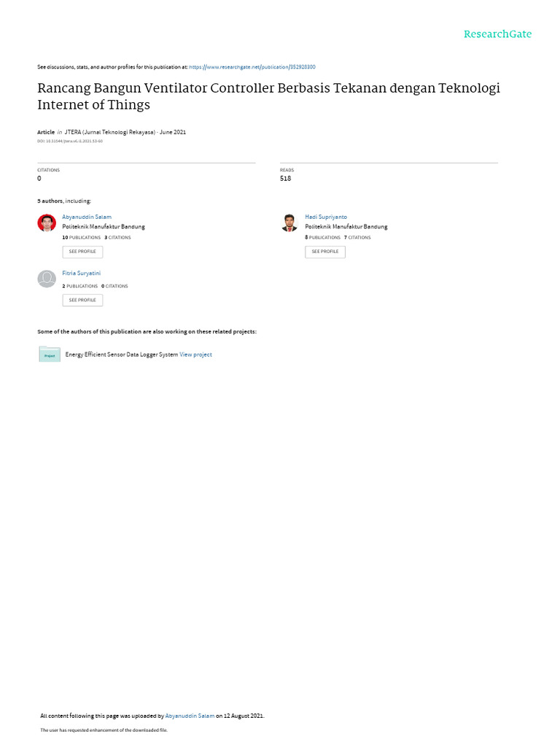The width and height of the screenshot is (560, 747).
Task: Open the researchgate.net publication URL link
Action: (x=252, y=67)
